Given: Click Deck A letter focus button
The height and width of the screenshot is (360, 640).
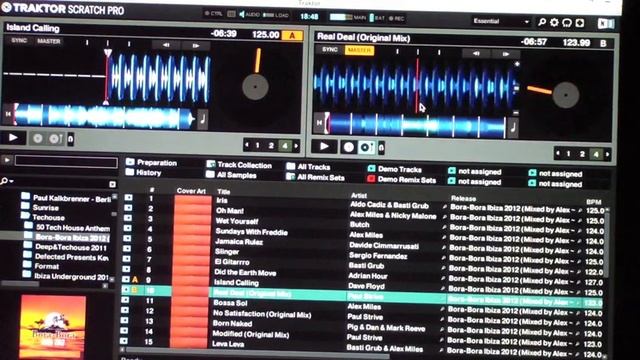Looking at the screenshot, I should pyautogui.click(x=292, y=36).
